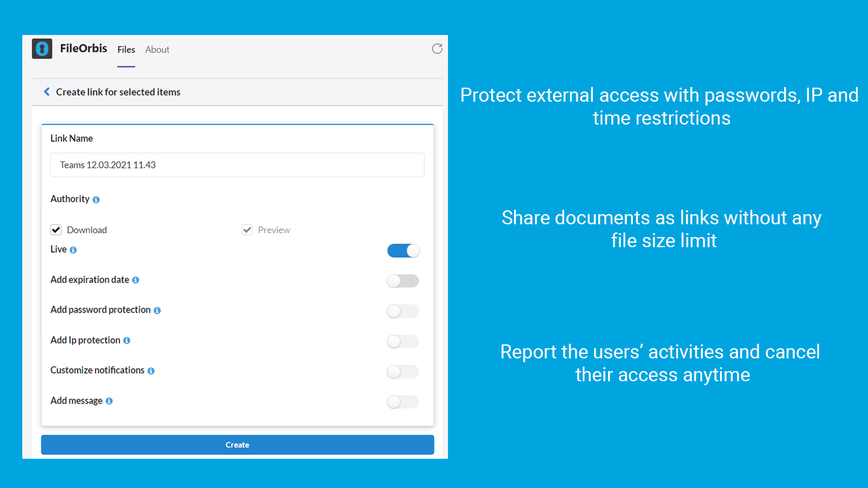Toggle the Preview checkbox
The width and height of the screenshot is (868, 488).
point(247,230)
